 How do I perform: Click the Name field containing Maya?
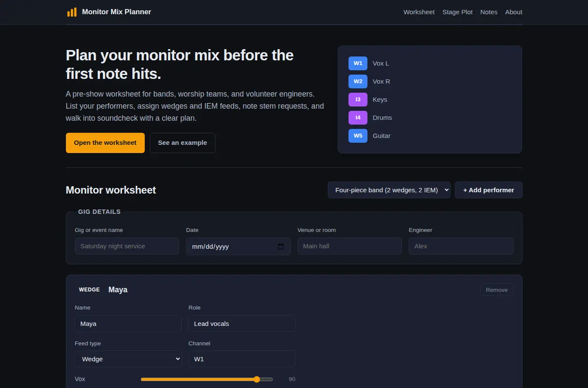pyautogui.click(x=128, y=324)
